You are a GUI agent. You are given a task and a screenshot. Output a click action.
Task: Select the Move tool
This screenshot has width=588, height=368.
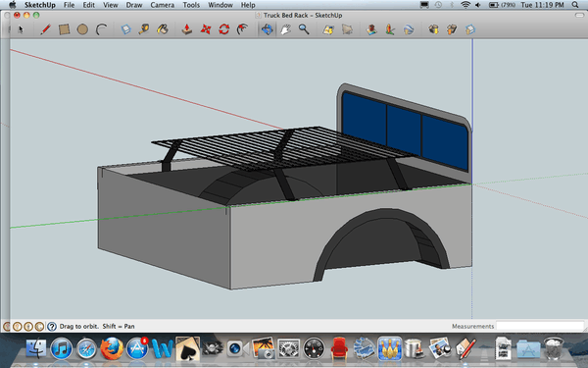(x=206, y=29)
